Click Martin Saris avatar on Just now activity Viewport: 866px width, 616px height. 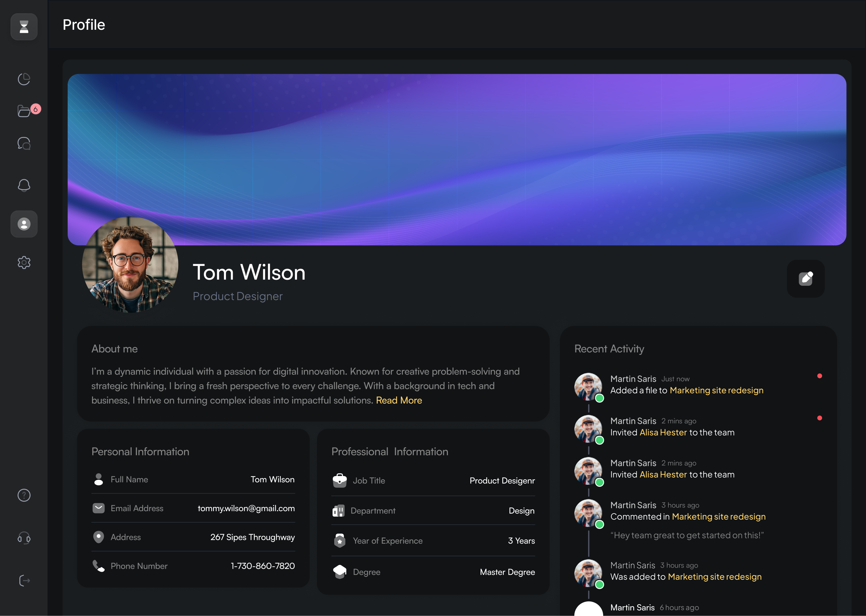(x=588, y=387)
